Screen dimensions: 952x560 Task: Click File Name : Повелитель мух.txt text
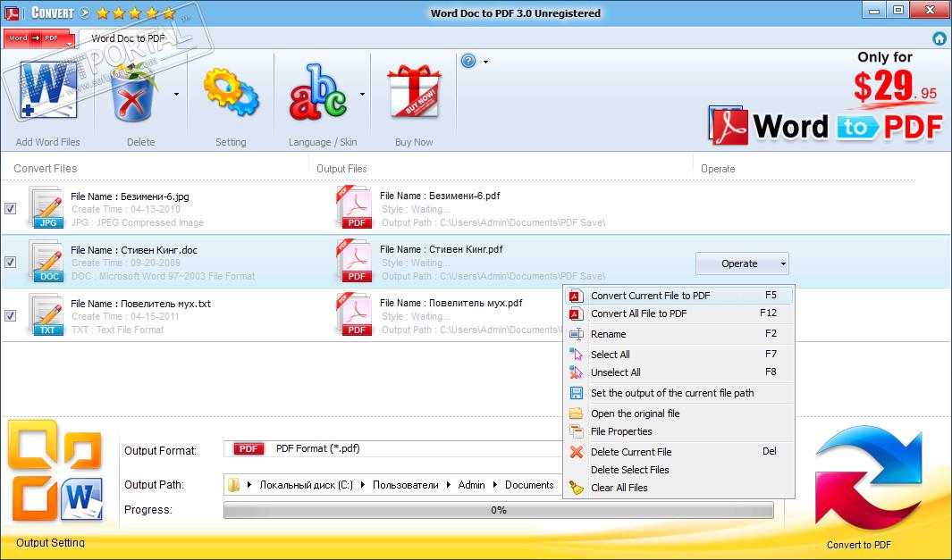141,304
